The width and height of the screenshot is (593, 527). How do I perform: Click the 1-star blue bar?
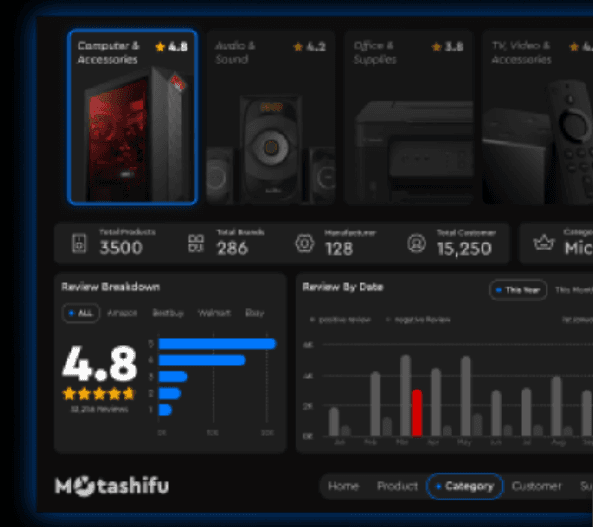click(165, 410)
